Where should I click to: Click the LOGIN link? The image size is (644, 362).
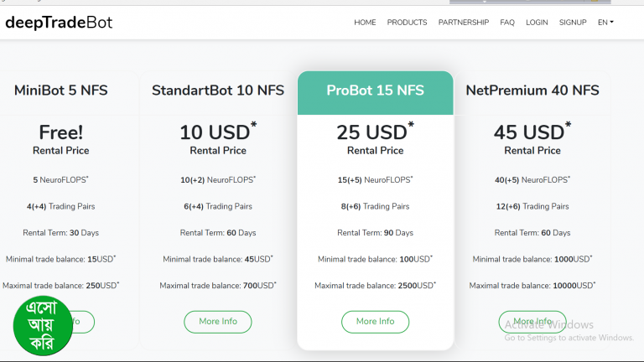pyautogui.click(x=537, y=23)
